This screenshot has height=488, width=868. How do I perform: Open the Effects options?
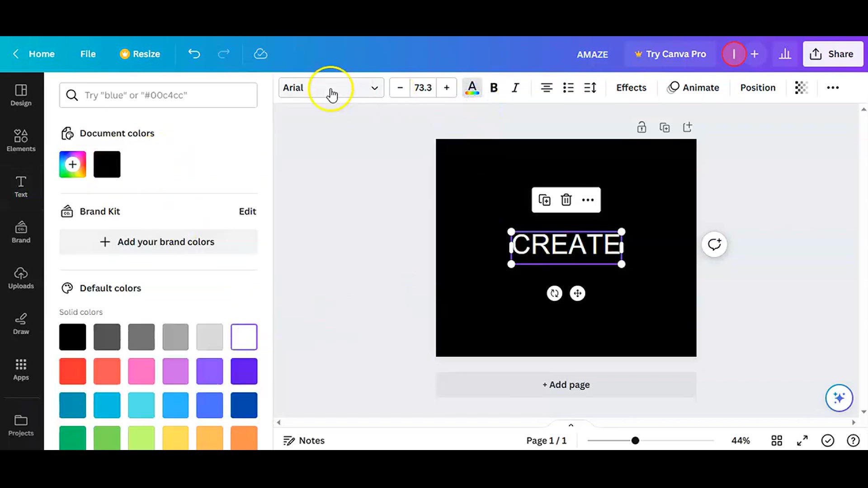tap(631, 88)
